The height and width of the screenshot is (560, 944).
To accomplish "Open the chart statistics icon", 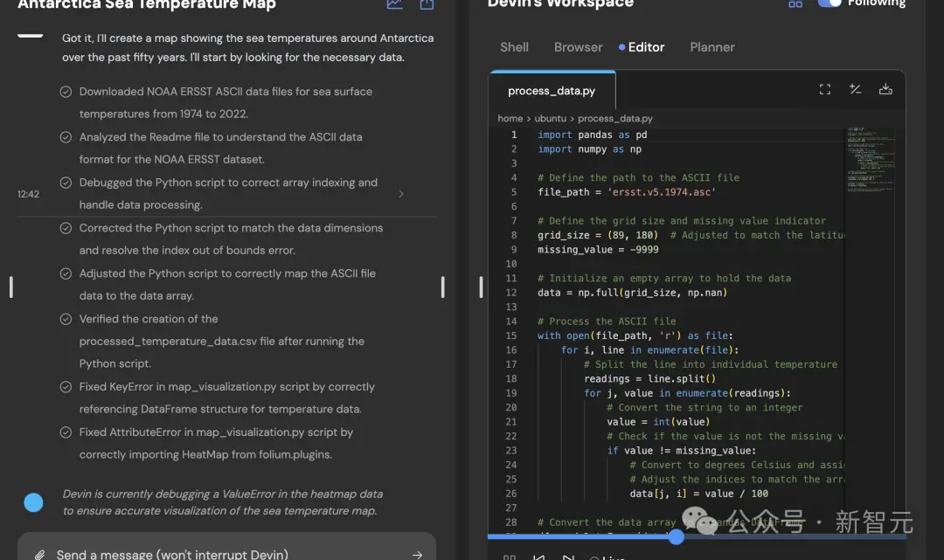I will 394,3.
